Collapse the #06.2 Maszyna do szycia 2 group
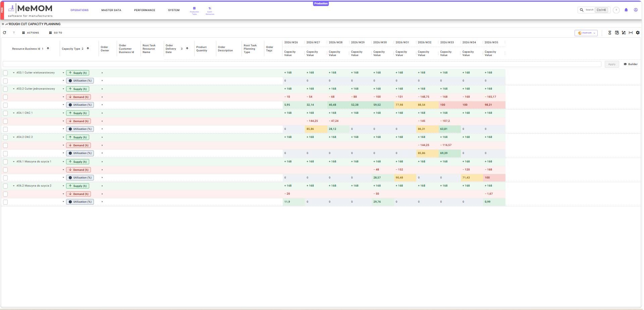This screenshot has height=310, width=644. tap(14, 186)
